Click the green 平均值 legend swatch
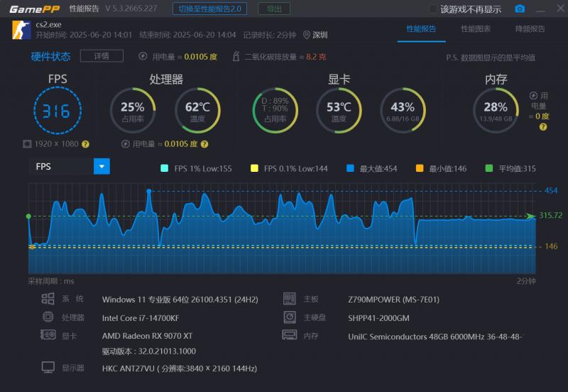 [489, 168]
